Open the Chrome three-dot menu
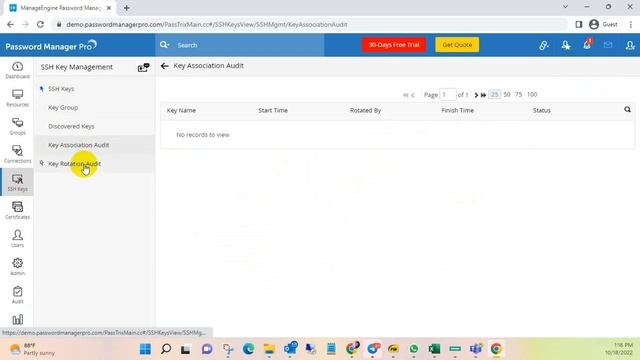Viewport: 640px width, 360px height. [x=631, y=24]
